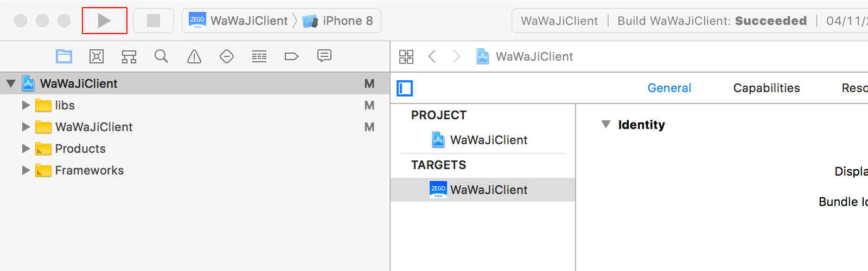Screen dimensions: 868x271
Task: Show the Debug navigator
Action: click(x=259, y=56)
